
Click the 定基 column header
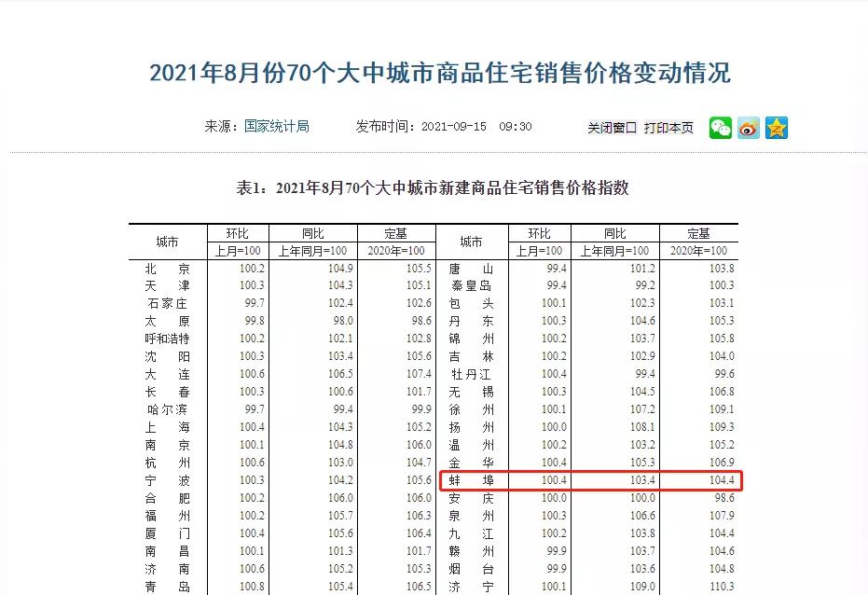tap(395, 233)
